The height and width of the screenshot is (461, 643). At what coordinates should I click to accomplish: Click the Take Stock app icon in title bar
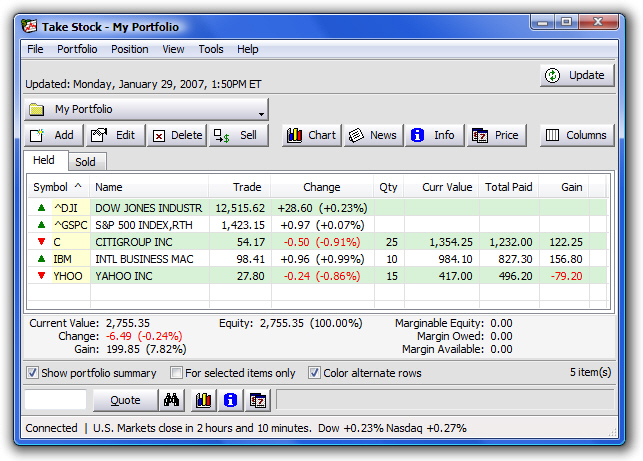tap(29, 26)
